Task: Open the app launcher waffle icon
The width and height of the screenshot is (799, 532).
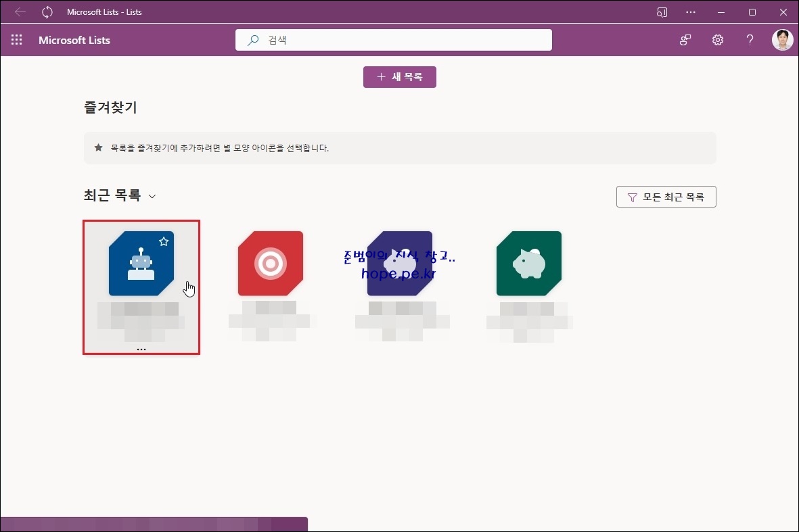Action: tap(16, 40)
